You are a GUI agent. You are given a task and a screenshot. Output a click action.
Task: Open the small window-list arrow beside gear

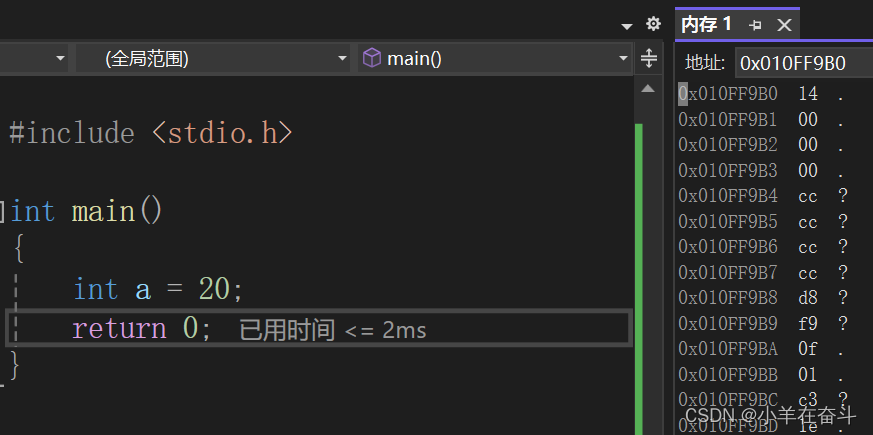pos(627,26)
